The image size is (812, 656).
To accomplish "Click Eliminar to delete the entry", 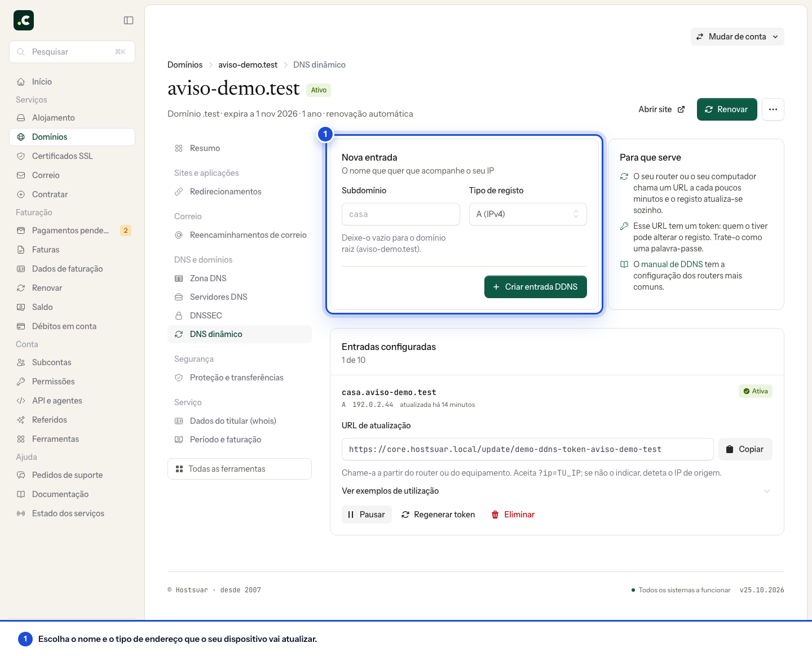I will [513, 515].
